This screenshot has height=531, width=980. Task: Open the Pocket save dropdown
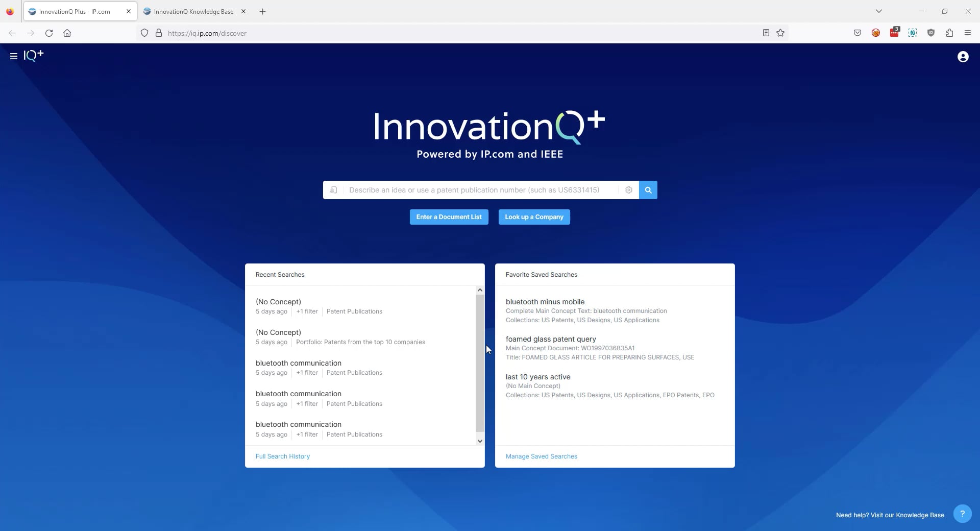(857, 33)
